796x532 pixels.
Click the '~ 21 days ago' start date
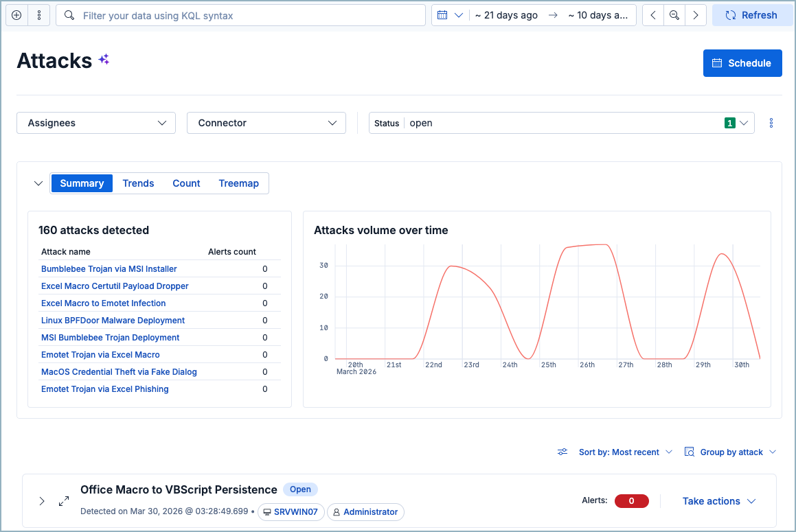tap(506, 15)
